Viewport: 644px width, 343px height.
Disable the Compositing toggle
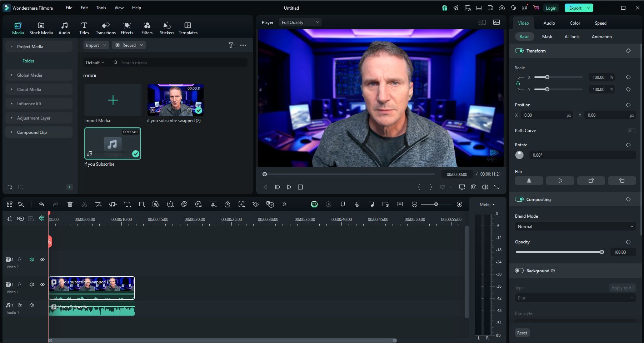click(x=519, y=199)
